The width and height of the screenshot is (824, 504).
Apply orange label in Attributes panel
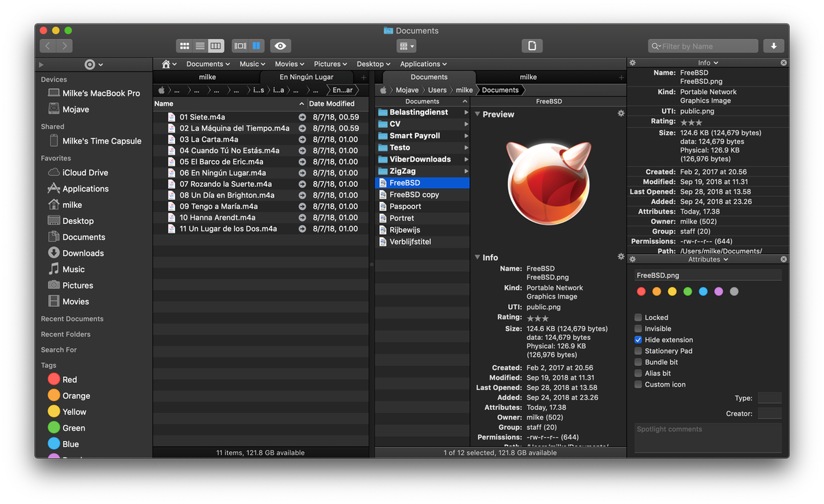656,292
